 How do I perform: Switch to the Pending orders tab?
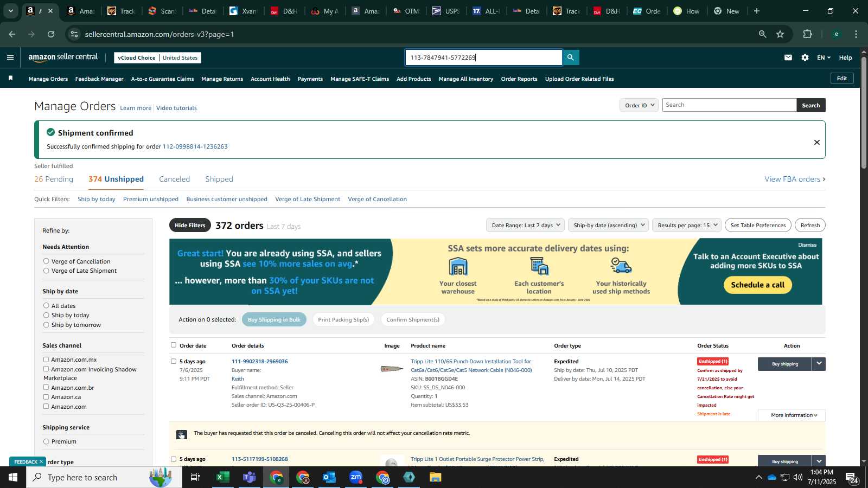pyautogui.click(x=54, y=179)
